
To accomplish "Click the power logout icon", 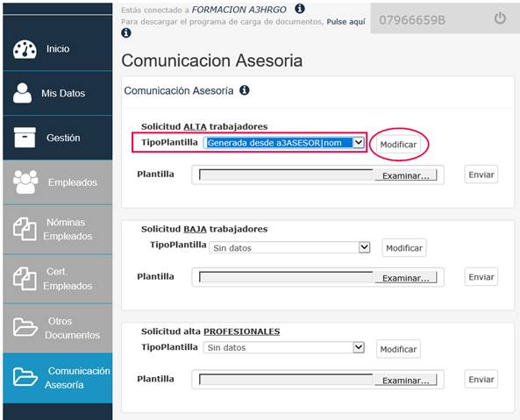I will (x=500, y=18).
